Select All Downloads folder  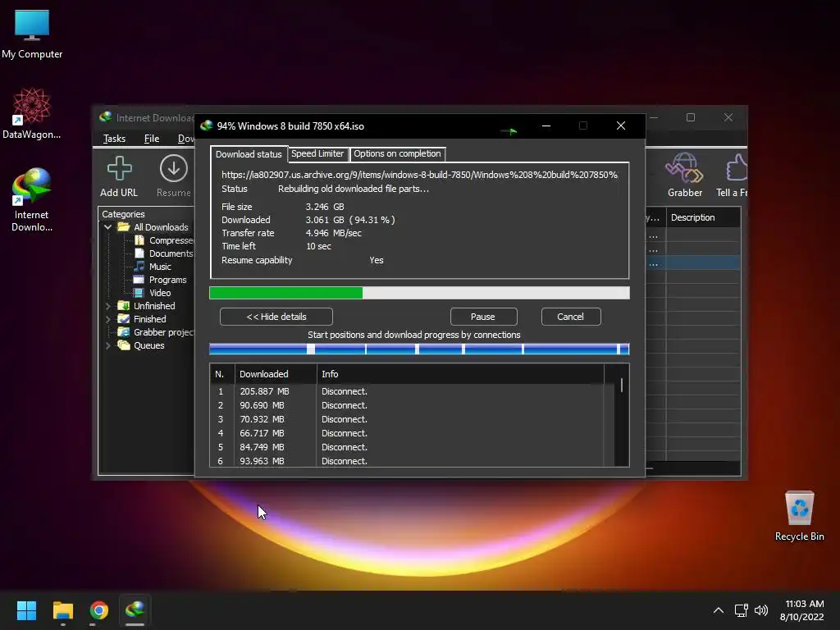pyautogui.click(x=153, y=227)
